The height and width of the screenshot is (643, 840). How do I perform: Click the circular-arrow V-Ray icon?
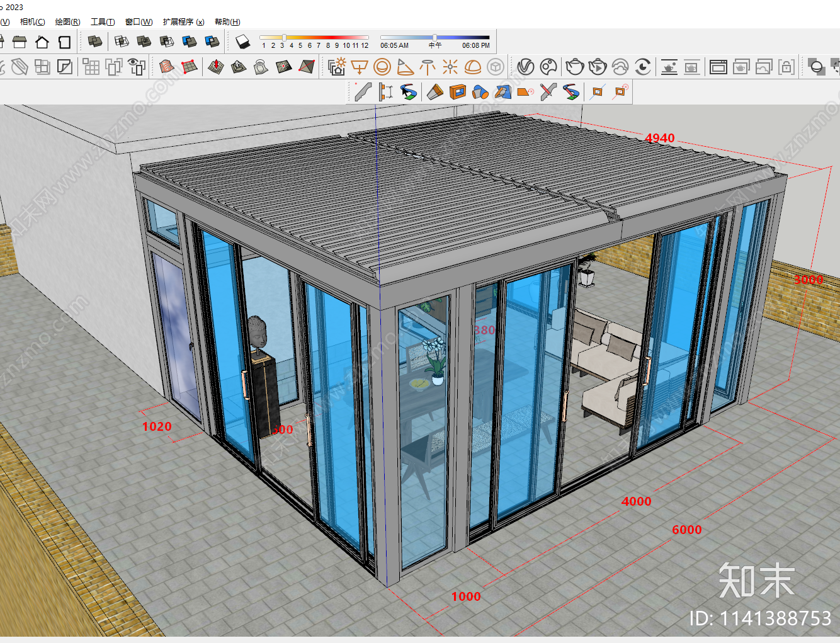click(643, 67)
